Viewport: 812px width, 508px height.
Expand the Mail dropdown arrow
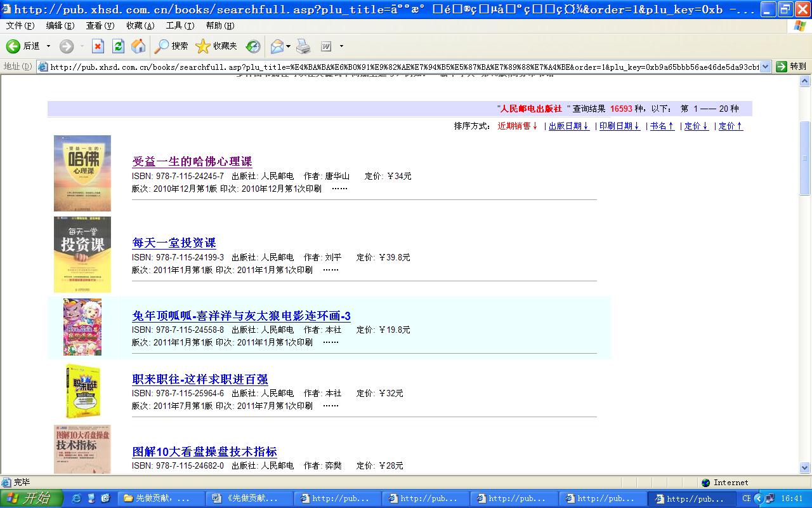pos(289,46)
